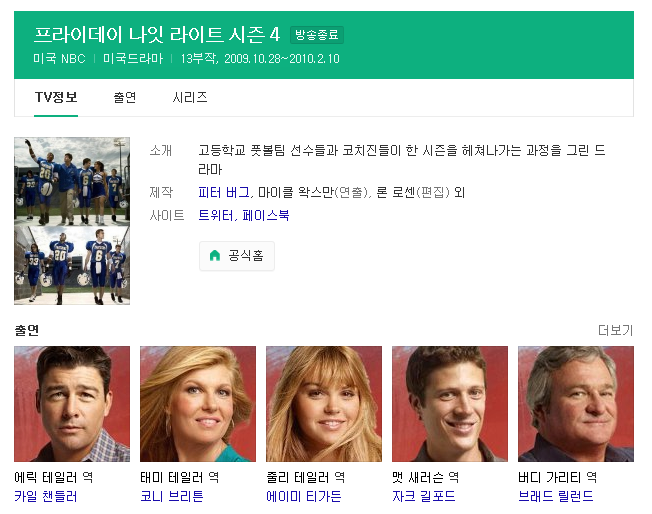Click the 에릭 테일러 역 role text

tap(54, 477)
